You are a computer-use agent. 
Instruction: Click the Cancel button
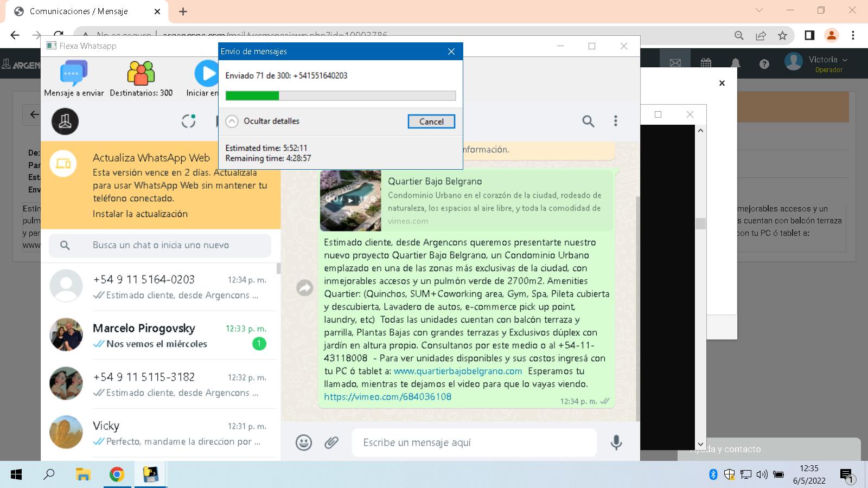(431, 121)
